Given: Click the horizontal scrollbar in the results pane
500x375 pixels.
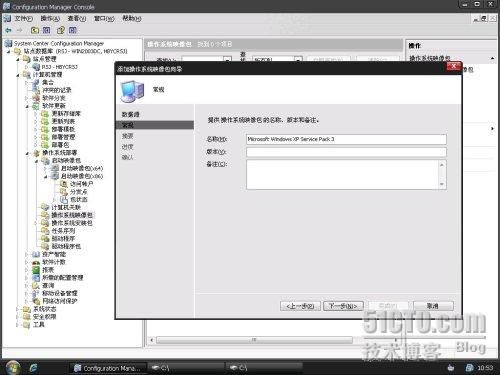Looking at the screenshot, I should click(x=254, y=340).
